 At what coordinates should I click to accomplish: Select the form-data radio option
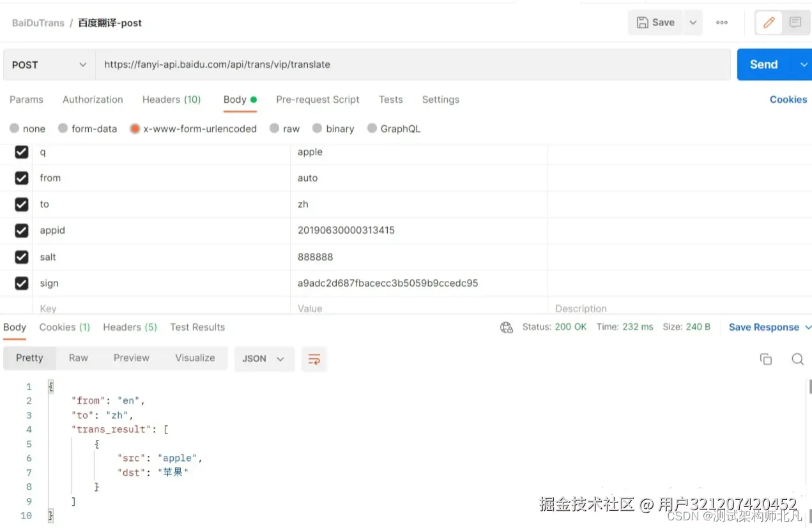63,128
